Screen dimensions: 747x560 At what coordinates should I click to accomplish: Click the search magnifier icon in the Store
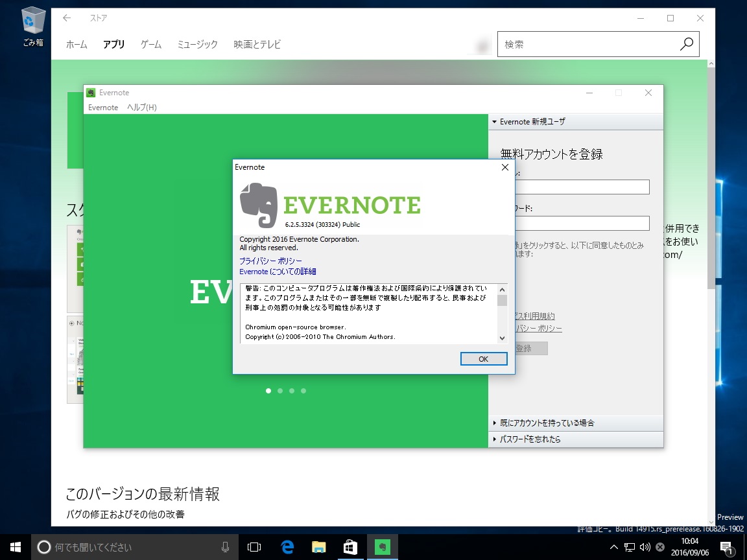686,44
